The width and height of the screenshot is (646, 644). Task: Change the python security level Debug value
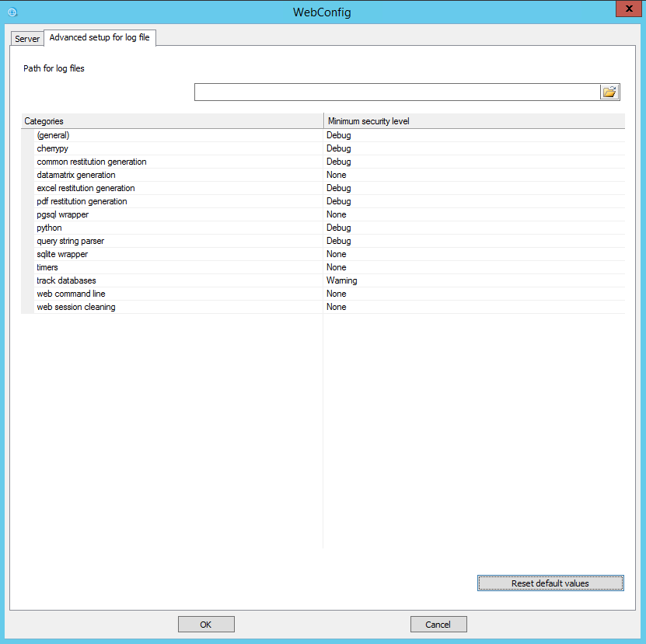point(339,228)
